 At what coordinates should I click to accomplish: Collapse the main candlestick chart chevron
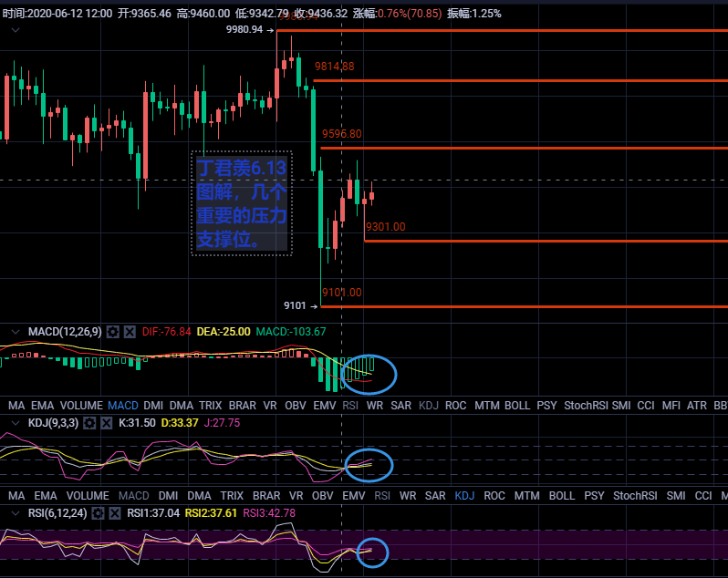point(16,30)
